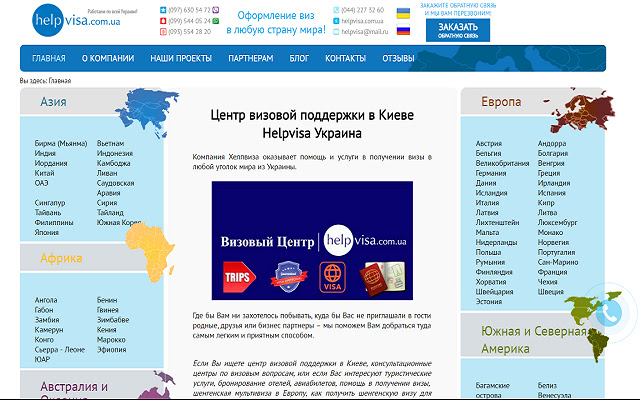The height and width of the screenshot is (400, 640).
Task: Open the Австралия и Океания heading
Action: tap(74, 391)
